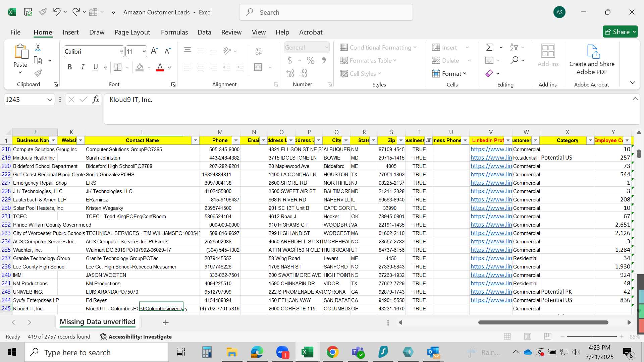Switch to the Page Layout tab
The image size is (644, 362).
pyautogui.click(x=132, y=32)
